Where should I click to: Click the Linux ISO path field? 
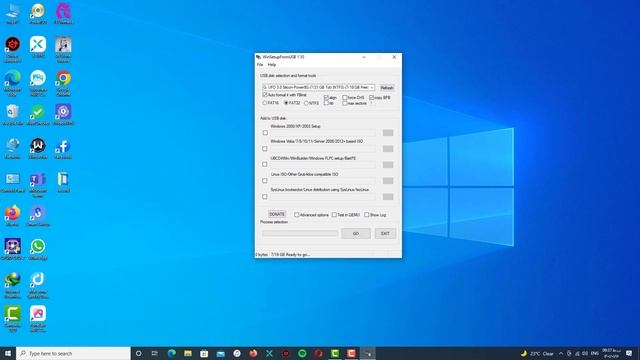coord(322,181)
